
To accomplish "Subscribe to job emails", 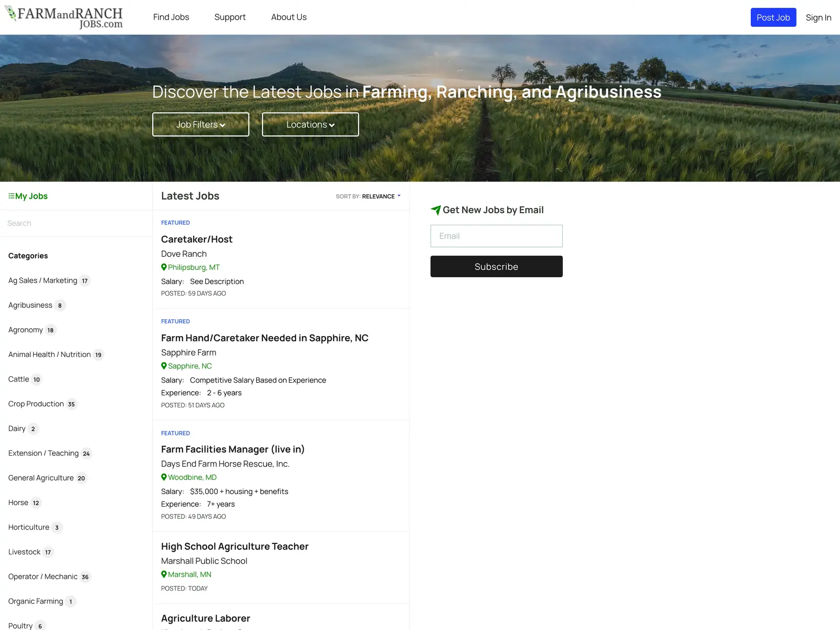I will tap(497, 267).
